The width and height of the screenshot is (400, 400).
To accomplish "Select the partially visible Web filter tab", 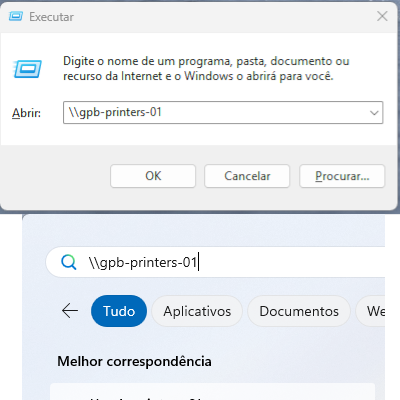I will (371, 311).
